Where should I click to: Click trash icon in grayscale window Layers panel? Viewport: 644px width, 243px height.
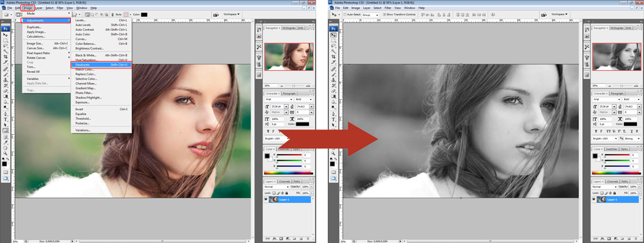coord(636,238)
